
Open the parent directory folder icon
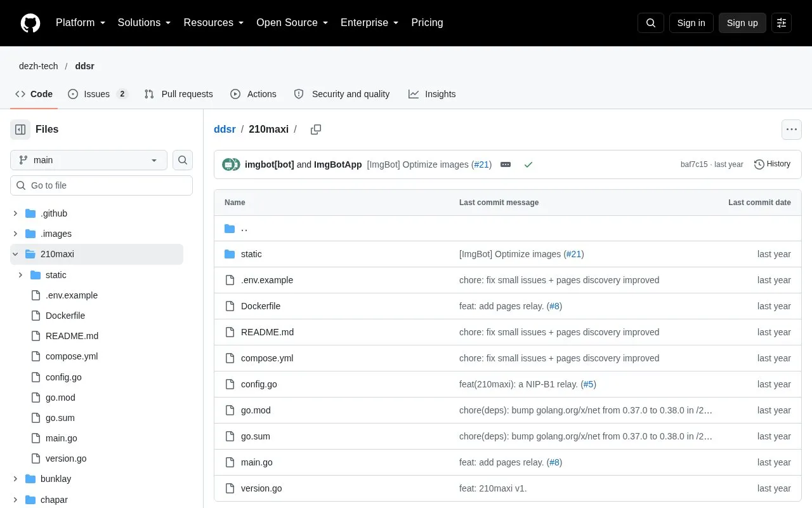230,229
